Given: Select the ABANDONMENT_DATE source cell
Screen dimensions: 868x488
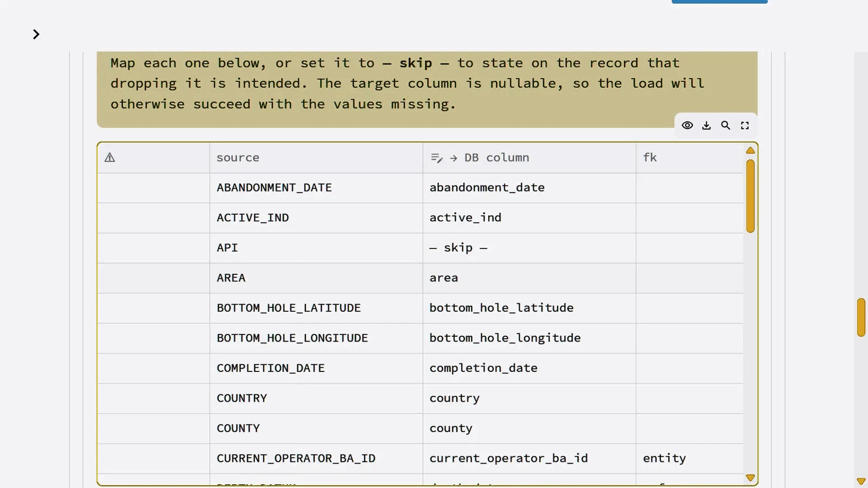Looking at the screenshot, I should tap(316, 188).
